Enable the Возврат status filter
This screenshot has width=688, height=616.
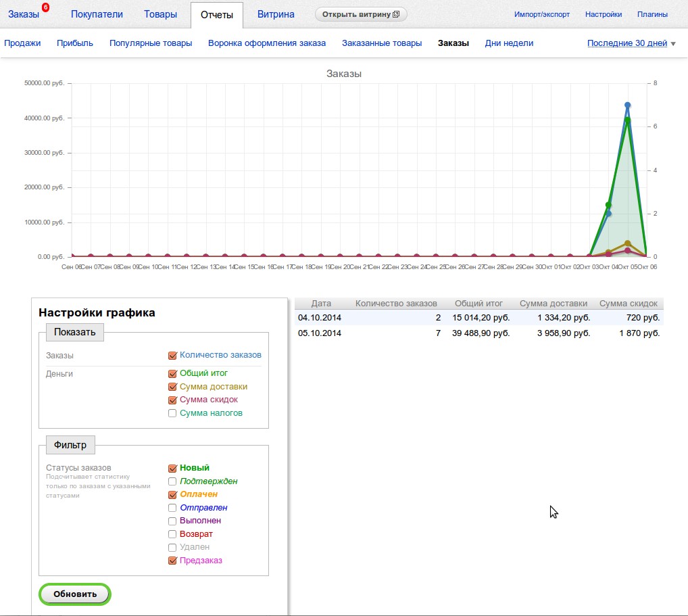click(172, 534)
